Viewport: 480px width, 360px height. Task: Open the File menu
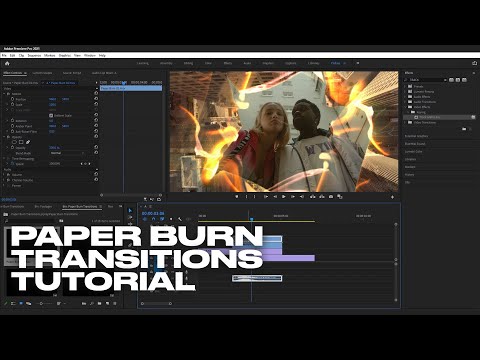[x=4, y=55]
